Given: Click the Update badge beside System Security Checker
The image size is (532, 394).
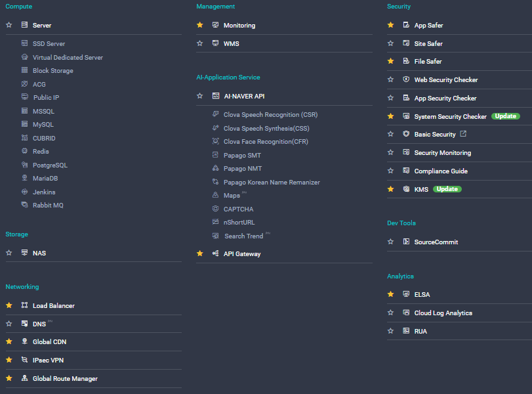Looking at the screenshot, I should (506, 116).
